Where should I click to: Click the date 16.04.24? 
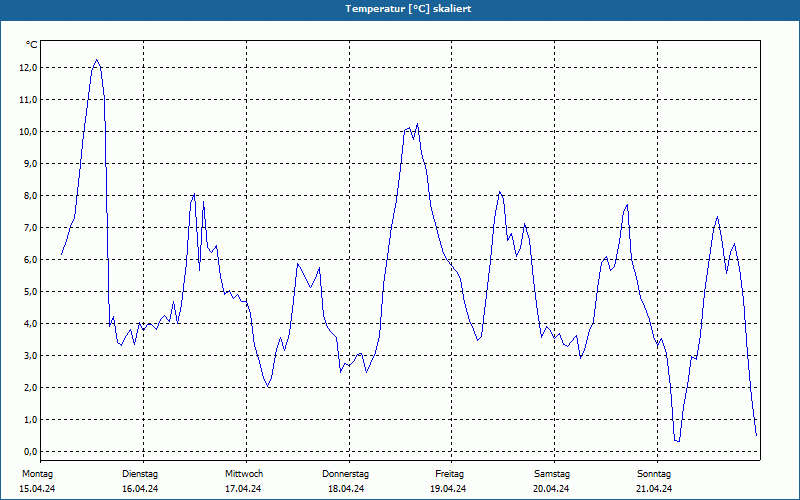tap(140, 489)
